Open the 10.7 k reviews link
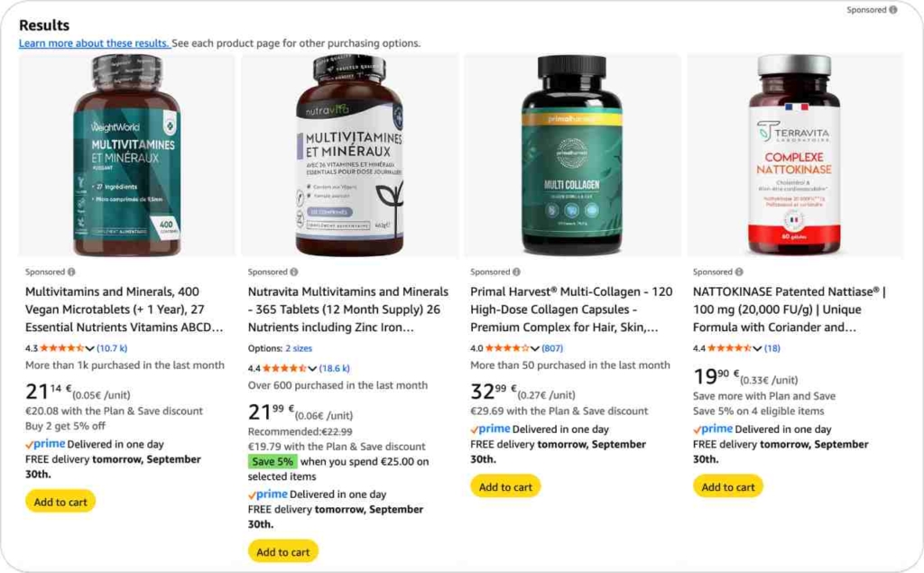This screenshot has width=924, height=573. pyautogui.click(x=112, y=348)
